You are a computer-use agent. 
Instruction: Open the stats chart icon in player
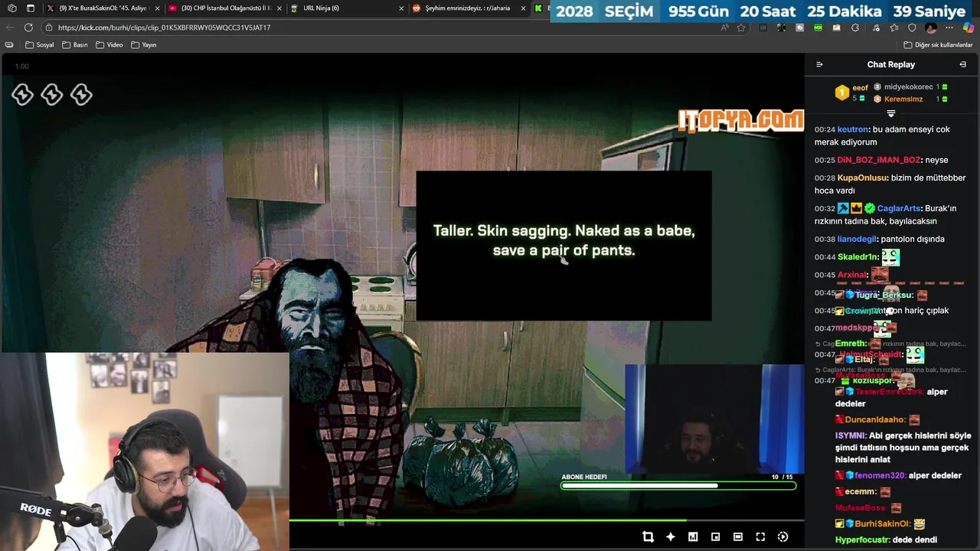693,536
